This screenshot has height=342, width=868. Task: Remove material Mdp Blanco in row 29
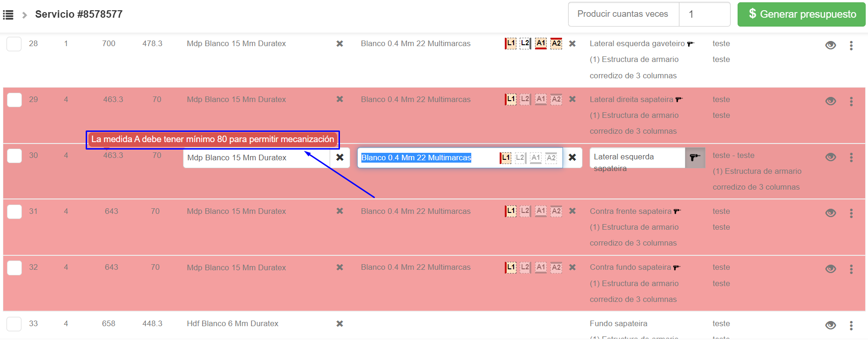(x=340, y=100)
